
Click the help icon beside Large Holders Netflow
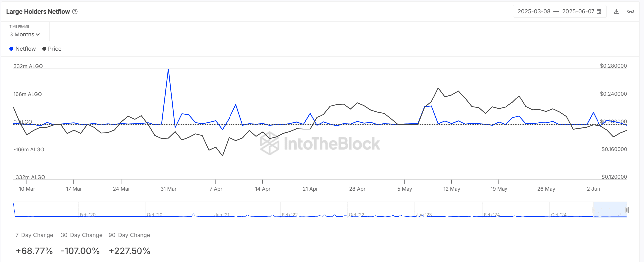point(75,12)
